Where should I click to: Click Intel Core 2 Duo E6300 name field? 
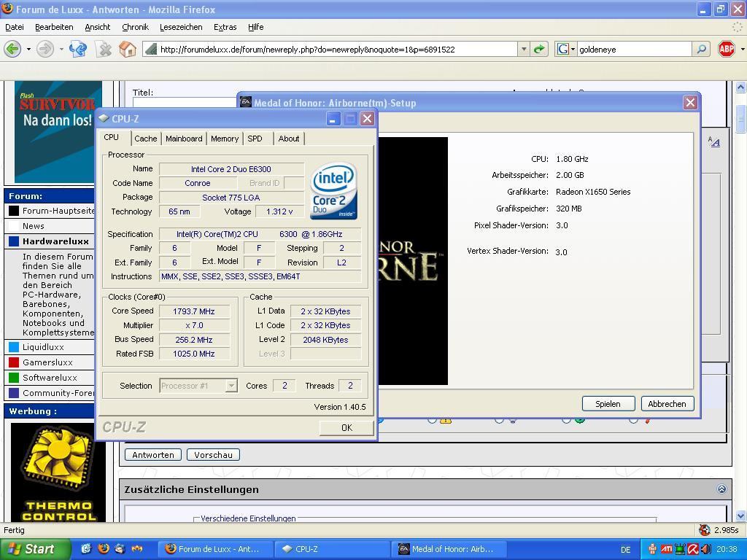231,169
